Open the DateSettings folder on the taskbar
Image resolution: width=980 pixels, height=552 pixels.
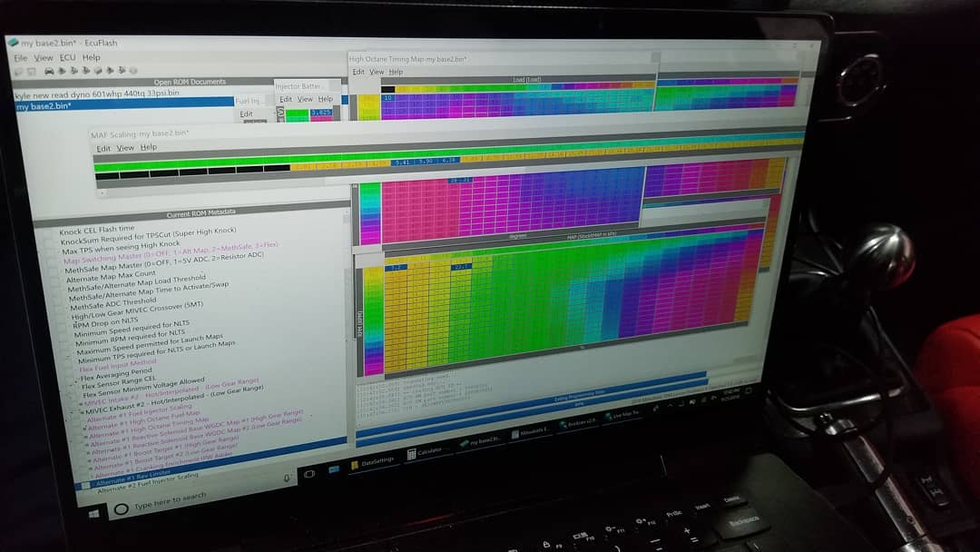click(x=372, y=463)
